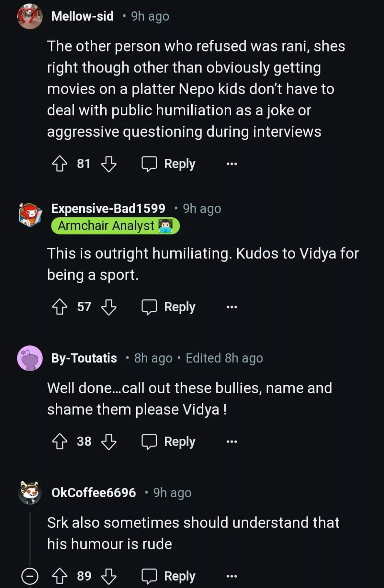This screenshot has height=588, width=384.
Task: Upvote By-Toutatis's comment
Action: [x=59, y=441]
